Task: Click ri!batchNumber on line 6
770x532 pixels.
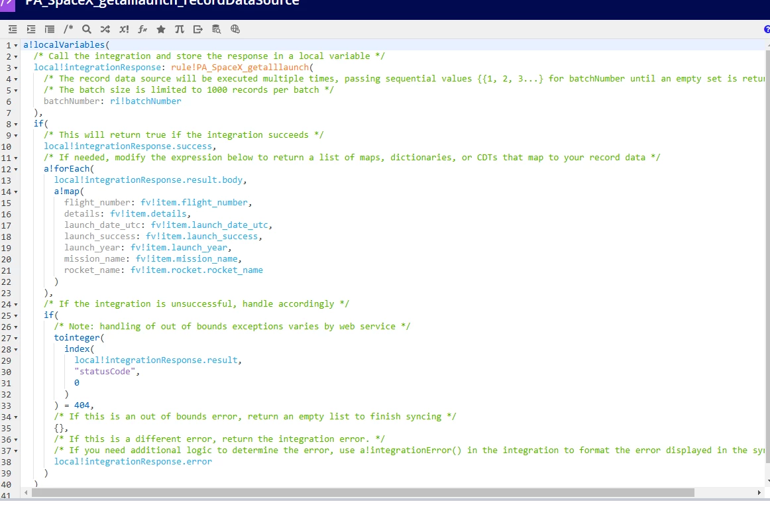Action: 145,101
